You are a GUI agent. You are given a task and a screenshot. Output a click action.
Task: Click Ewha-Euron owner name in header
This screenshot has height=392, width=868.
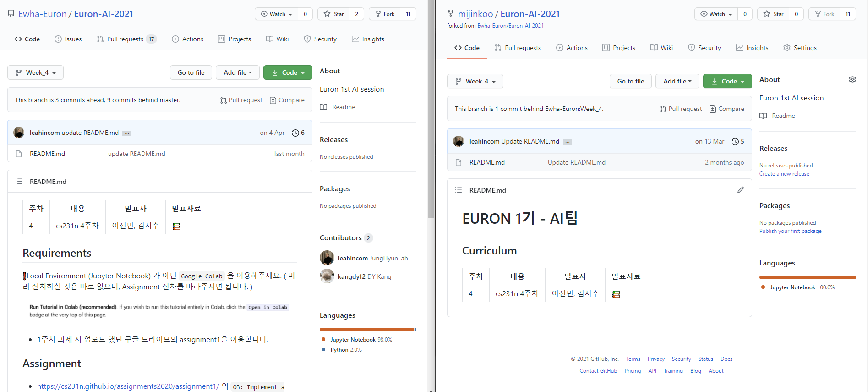[43, 14]
